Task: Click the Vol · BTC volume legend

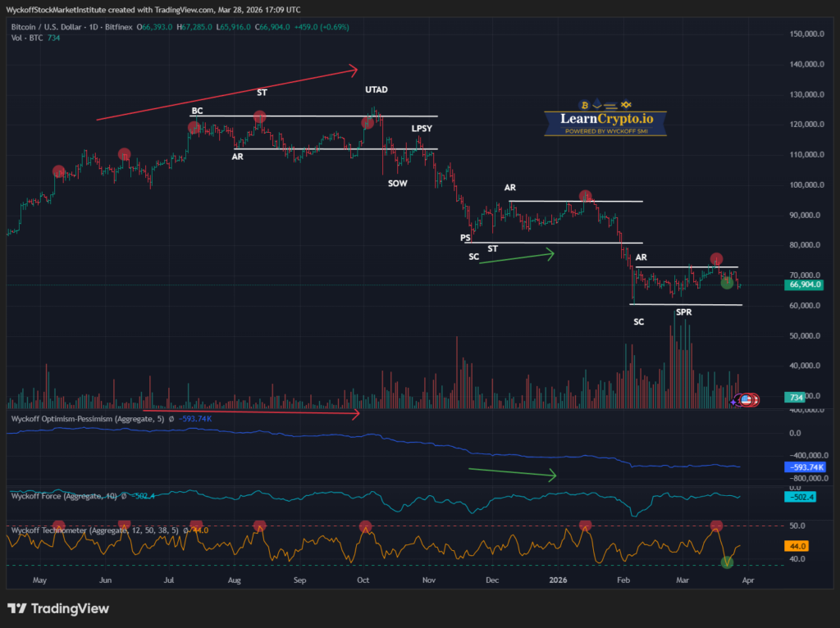Action: pyautogui.click(x=29, y=38)
